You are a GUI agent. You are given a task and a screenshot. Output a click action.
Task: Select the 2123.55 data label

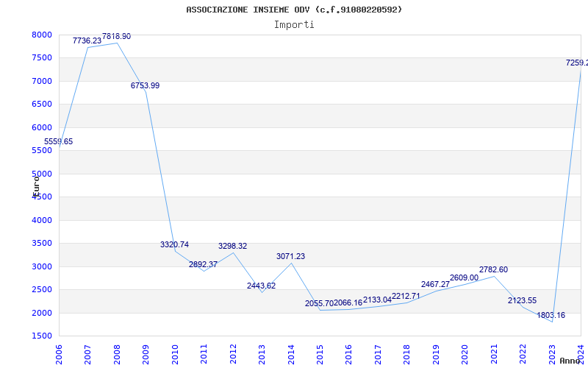click(x=522, y=300)
